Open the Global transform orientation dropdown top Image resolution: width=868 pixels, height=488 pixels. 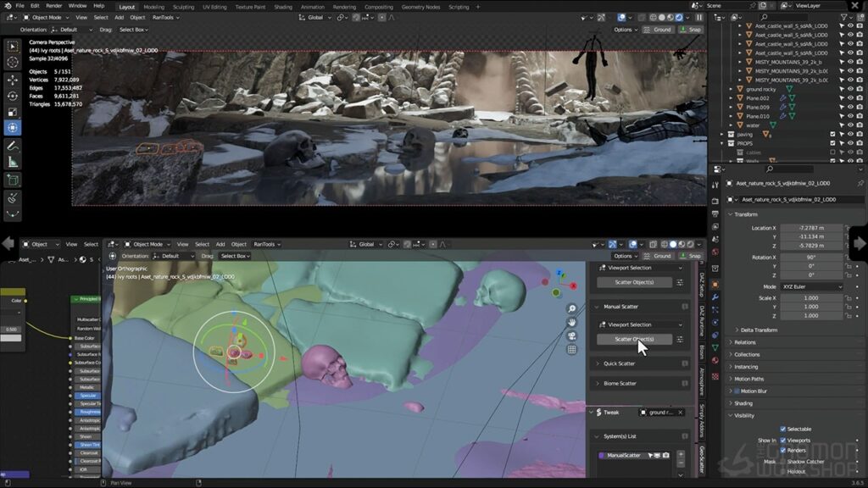(315, 17)
